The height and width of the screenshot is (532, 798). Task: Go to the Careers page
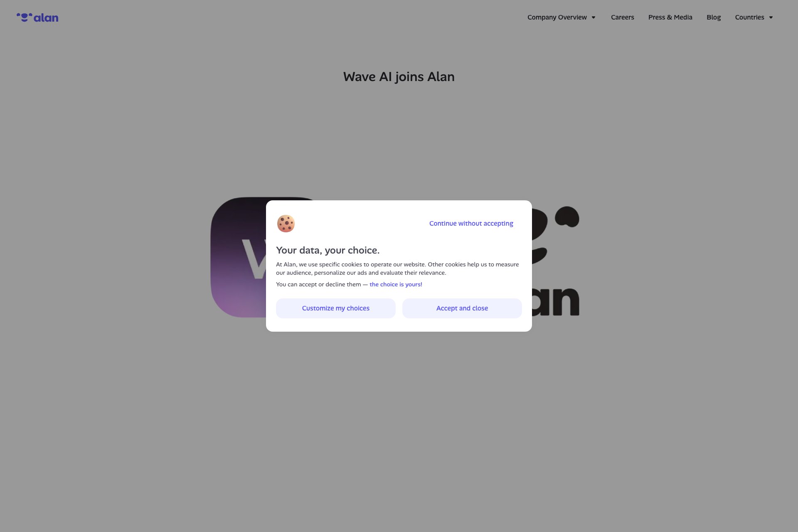tap(622, 17)
